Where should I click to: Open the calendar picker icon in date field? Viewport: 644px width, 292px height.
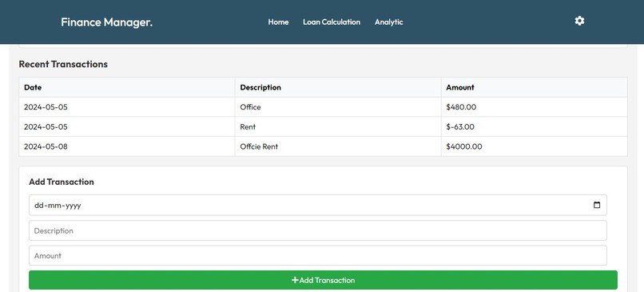(597, 205)
